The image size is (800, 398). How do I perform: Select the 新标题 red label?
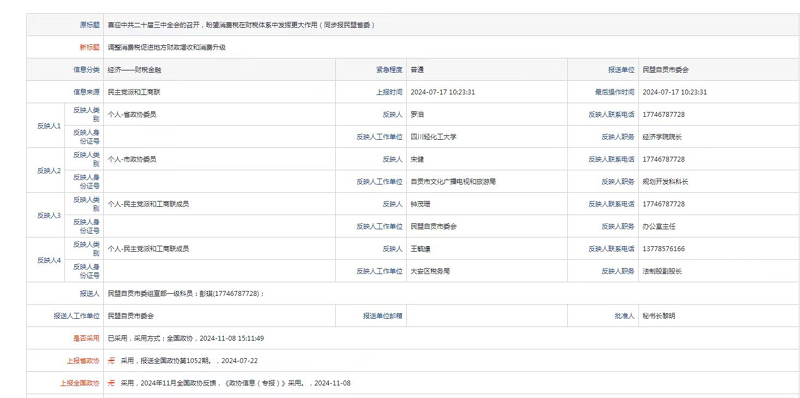[89, 47]
